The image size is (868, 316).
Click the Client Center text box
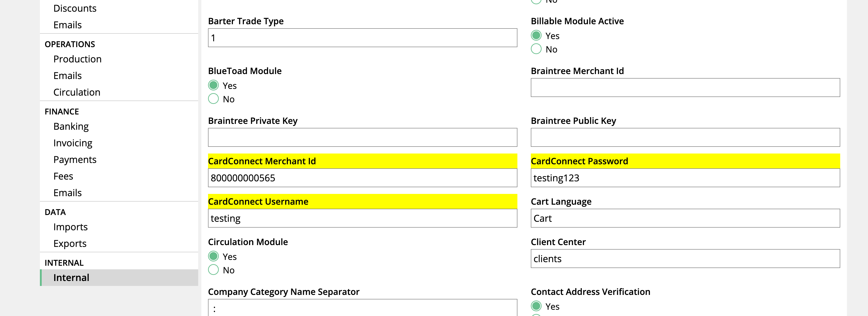point(685,259)
